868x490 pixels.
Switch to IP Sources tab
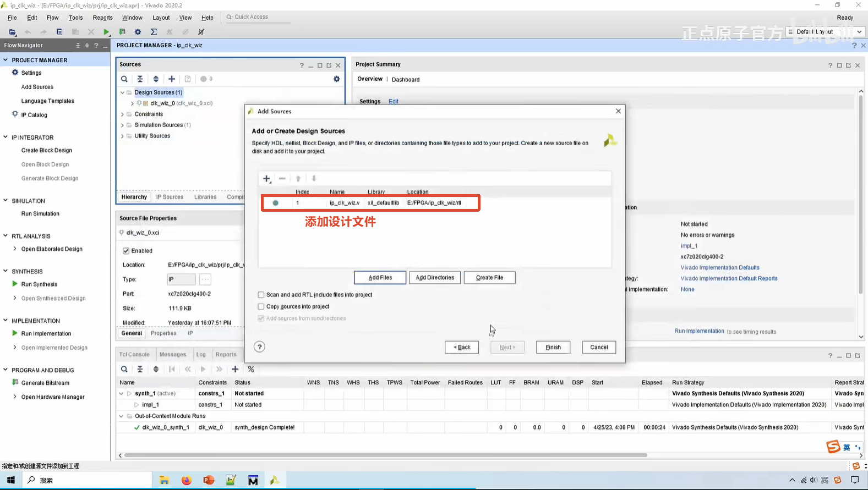coord(170,197)
